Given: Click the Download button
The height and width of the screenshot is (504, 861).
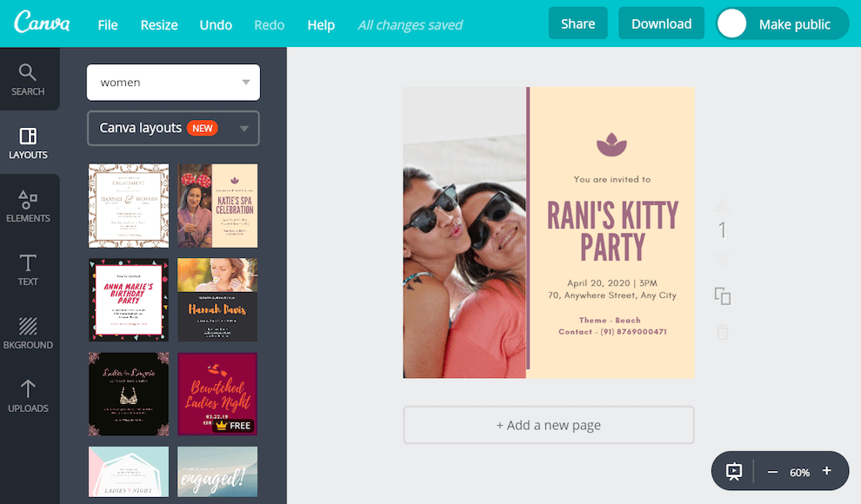Looking at the screenshot, I should (x=661, y=23).
